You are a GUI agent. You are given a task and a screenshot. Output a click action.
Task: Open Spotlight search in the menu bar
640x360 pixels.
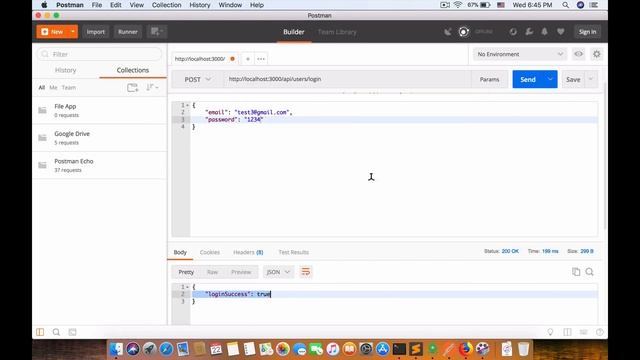(x=565, y=5)
